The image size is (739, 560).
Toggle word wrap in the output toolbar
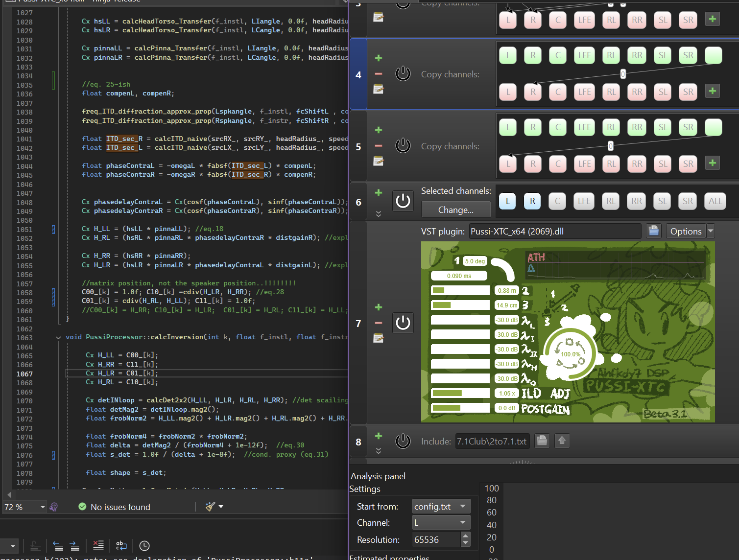[121, 546]
